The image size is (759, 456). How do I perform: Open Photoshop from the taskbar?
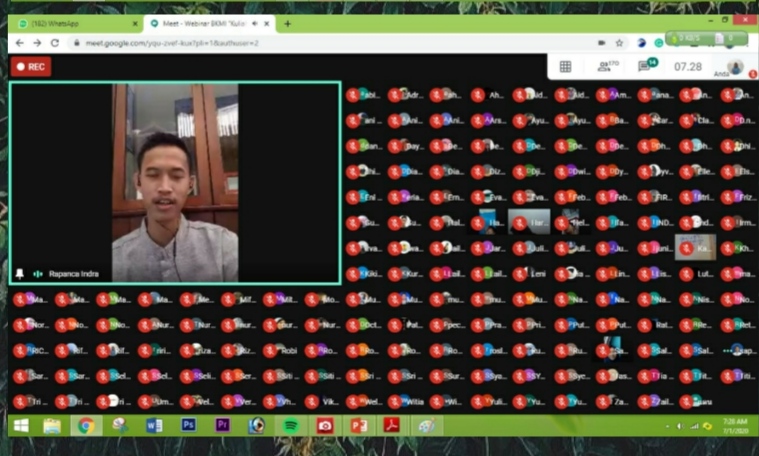tap(188, 425)
